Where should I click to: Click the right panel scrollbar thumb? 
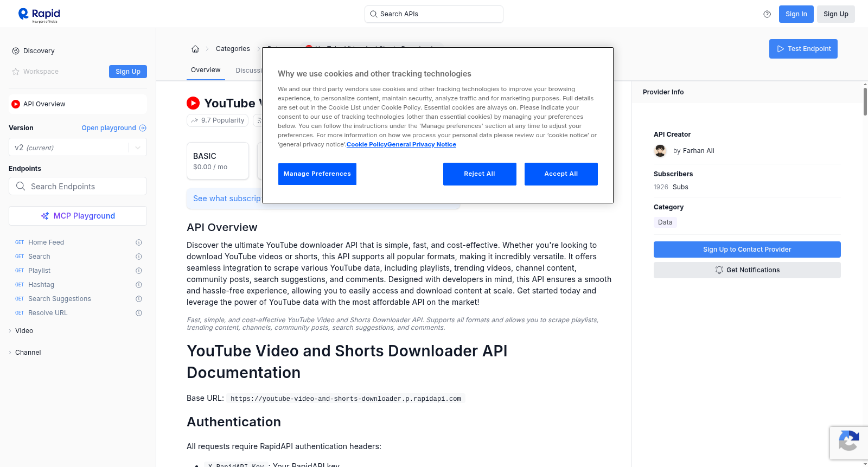[865, 101]
